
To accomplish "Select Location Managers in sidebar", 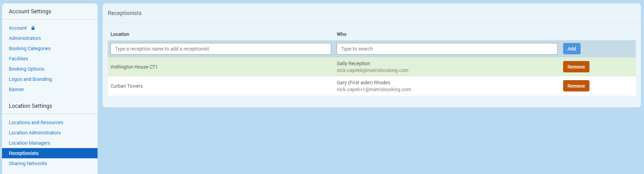I will (x=29, y=143).
